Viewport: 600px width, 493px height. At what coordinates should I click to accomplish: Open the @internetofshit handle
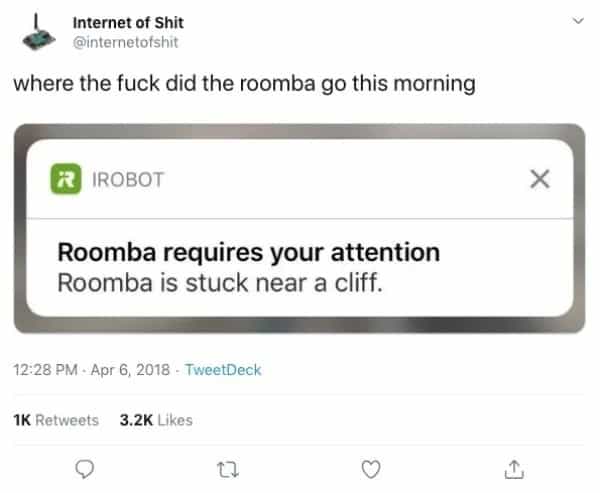(126, 42)
